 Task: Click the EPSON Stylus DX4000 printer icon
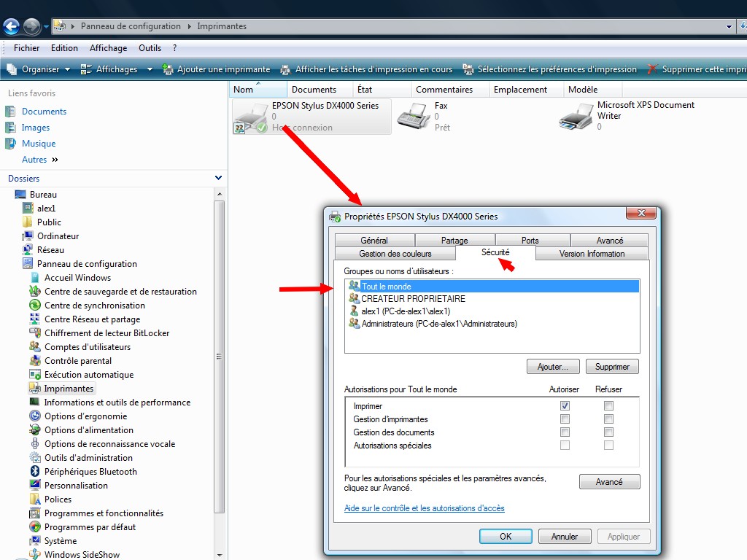pyautogui.click(x=251, y=117)
